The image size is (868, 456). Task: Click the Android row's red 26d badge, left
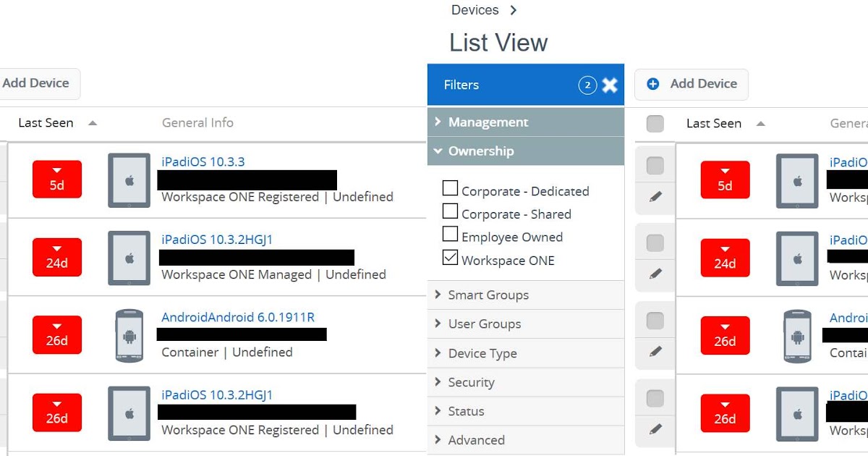(x=57, y=334)
